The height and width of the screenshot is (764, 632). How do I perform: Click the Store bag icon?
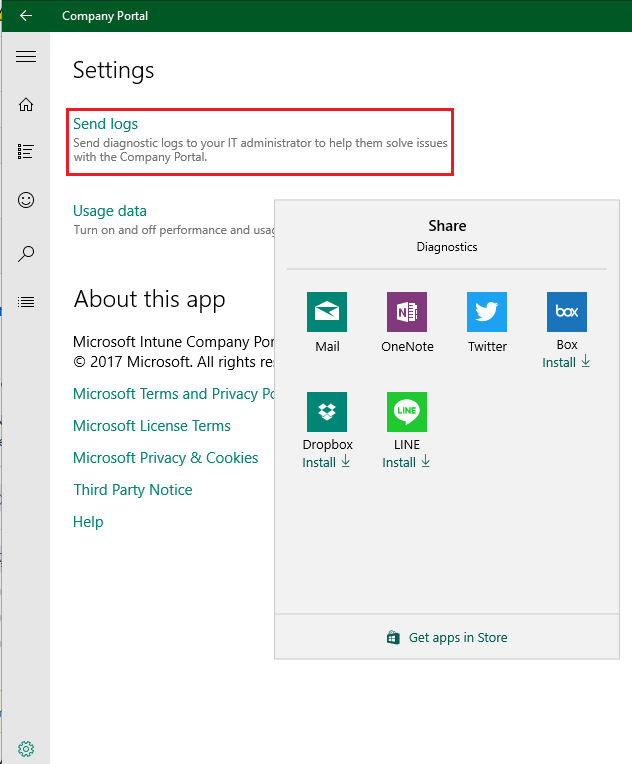pos(393,637)
